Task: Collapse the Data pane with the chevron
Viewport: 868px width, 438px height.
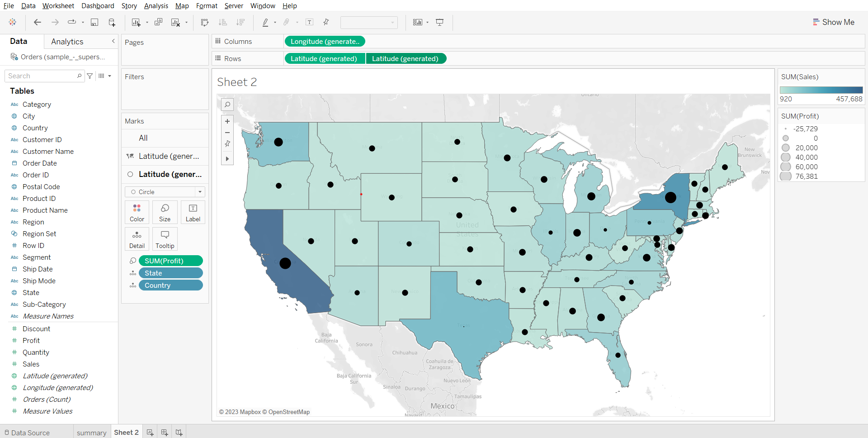Action: click(113, 41)
